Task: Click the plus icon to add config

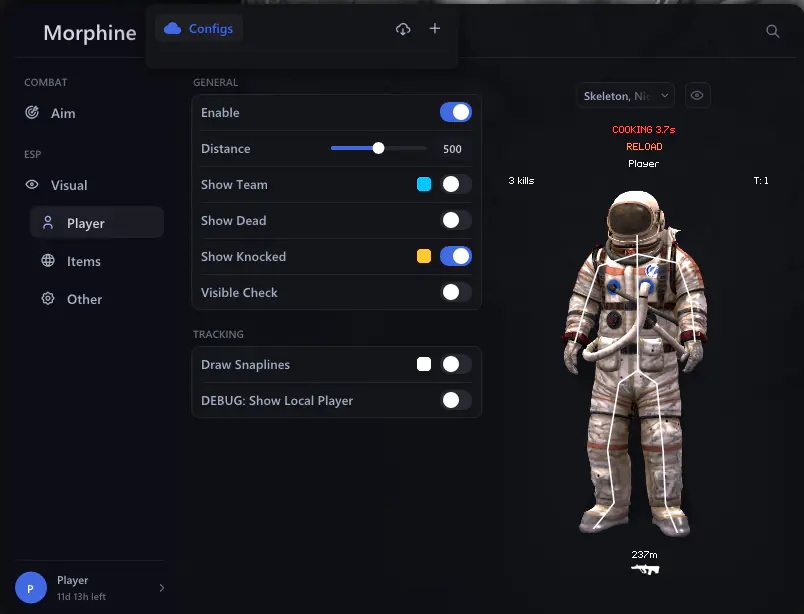Action: pos(435,28)
